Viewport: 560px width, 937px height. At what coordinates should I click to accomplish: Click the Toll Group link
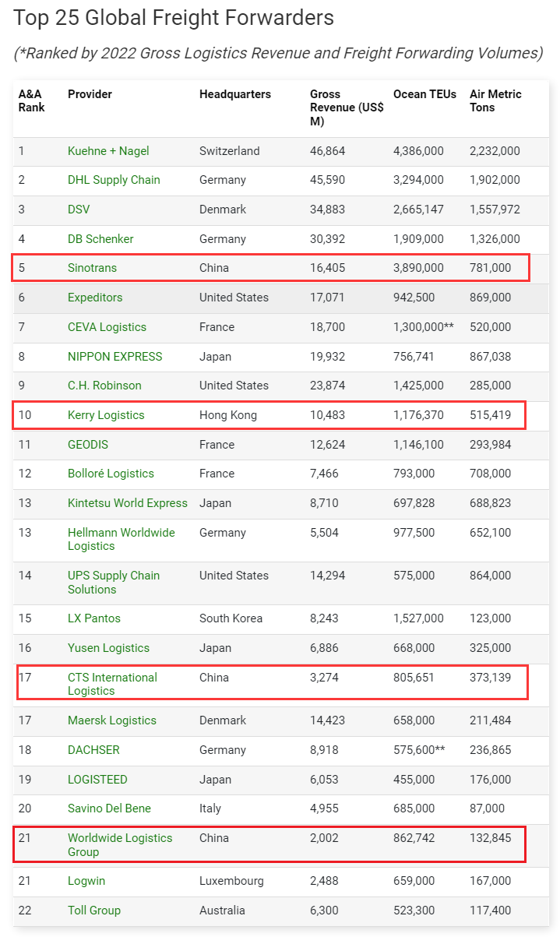[94, 911]
